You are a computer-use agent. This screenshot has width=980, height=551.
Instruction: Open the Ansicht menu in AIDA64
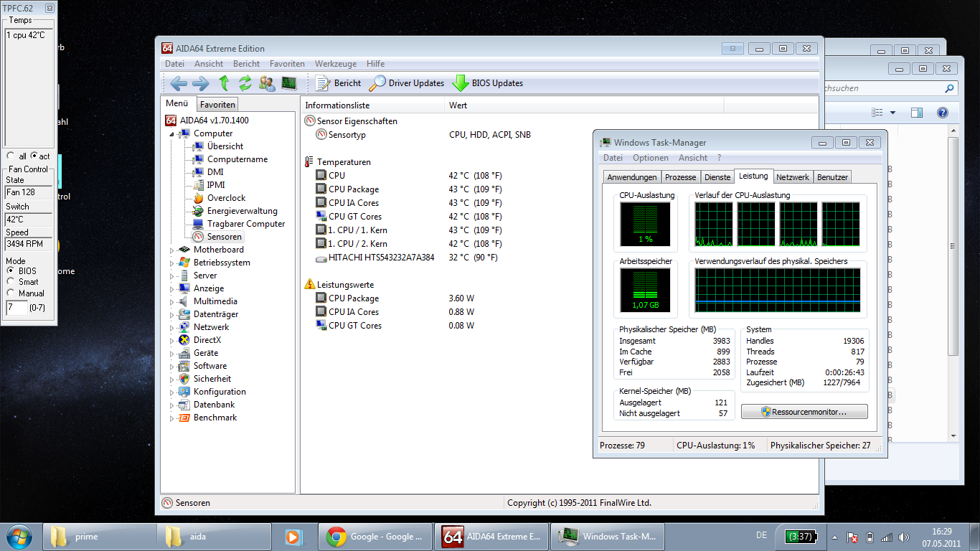[x=209, y=64]
